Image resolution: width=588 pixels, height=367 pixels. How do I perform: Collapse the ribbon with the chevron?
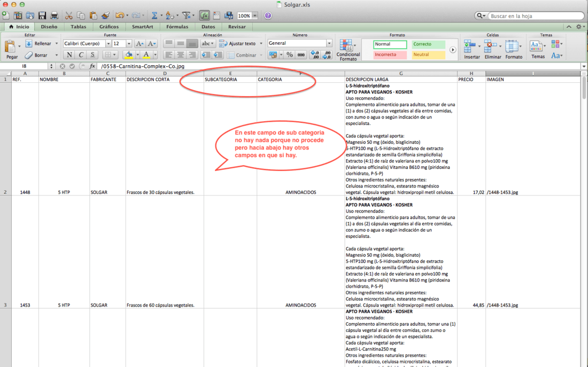(x=569, y=27)
